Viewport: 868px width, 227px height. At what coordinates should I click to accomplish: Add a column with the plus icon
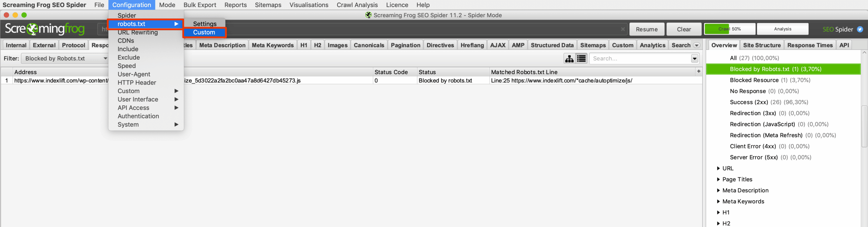click(698, 71)
